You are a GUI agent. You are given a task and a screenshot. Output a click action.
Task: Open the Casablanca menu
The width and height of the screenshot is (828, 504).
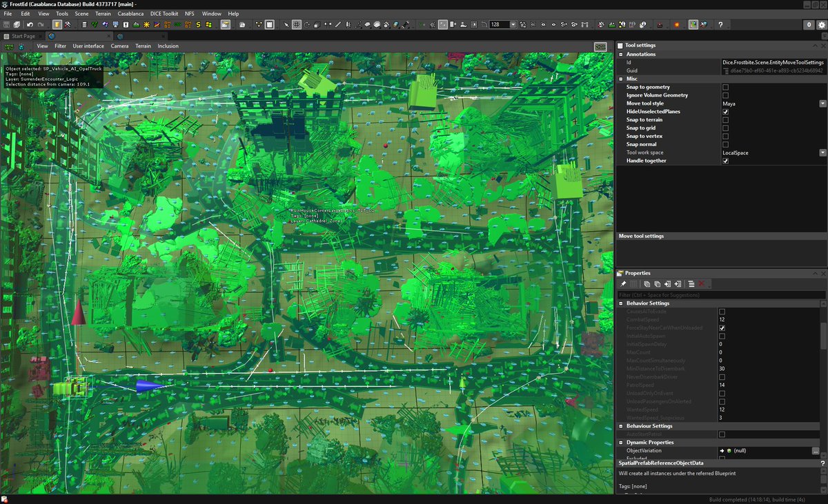[x=130, y=14]
